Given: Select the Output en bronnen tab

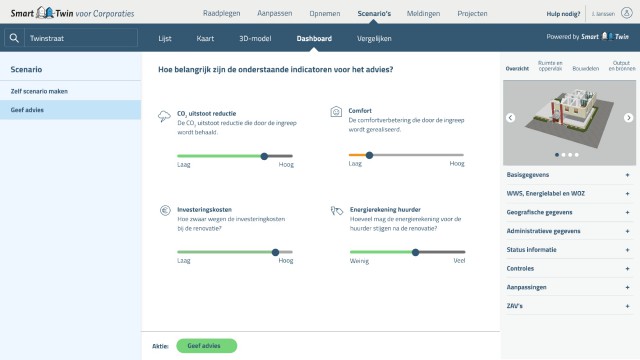Looking at the screenshot, I should click(x=622, y=66).
